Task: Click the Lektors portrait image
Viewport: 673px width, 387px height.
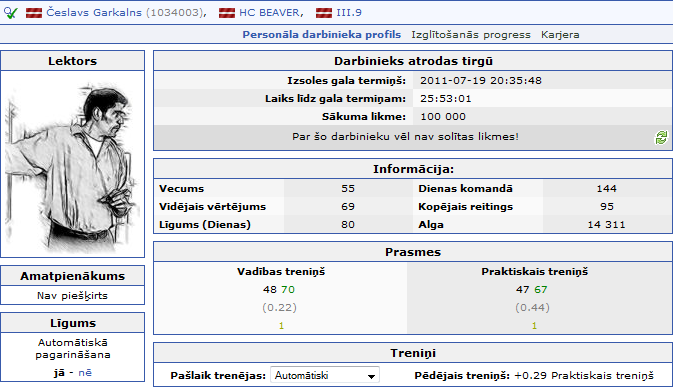Action: pos(73,164)
